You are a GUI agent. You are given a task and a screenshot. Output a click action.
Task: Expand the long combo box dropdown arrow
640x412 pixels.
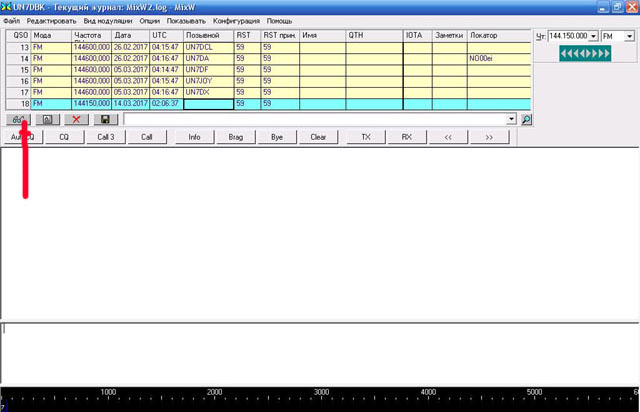coord(511,119)
